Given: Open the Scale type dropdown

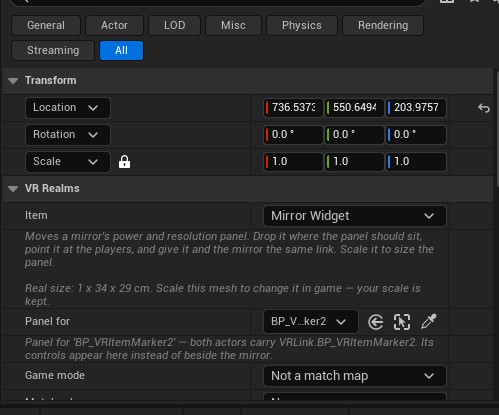Looking at the screenshot, I should tap(68, 162).
